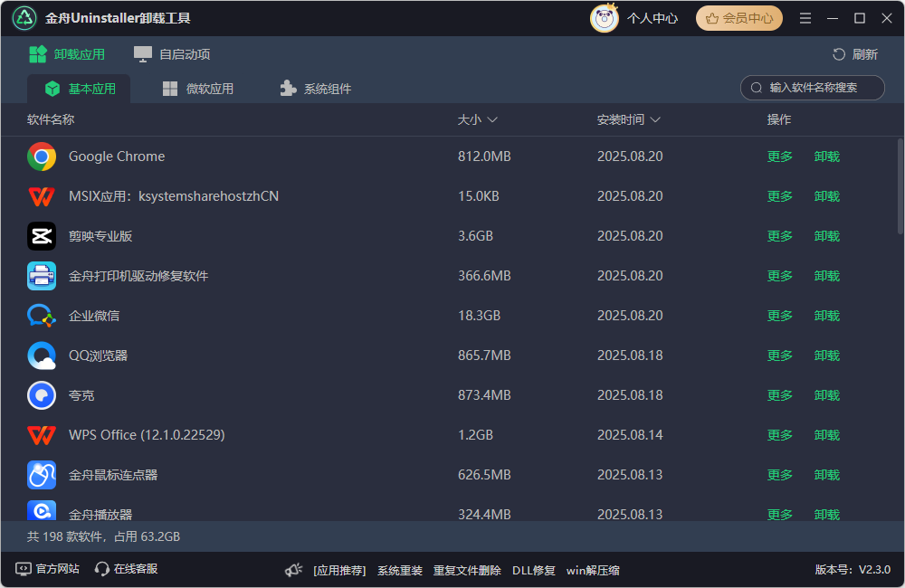Open 更多 options for Google Chrome
The image size is (905, 588).
coord(780,156)
